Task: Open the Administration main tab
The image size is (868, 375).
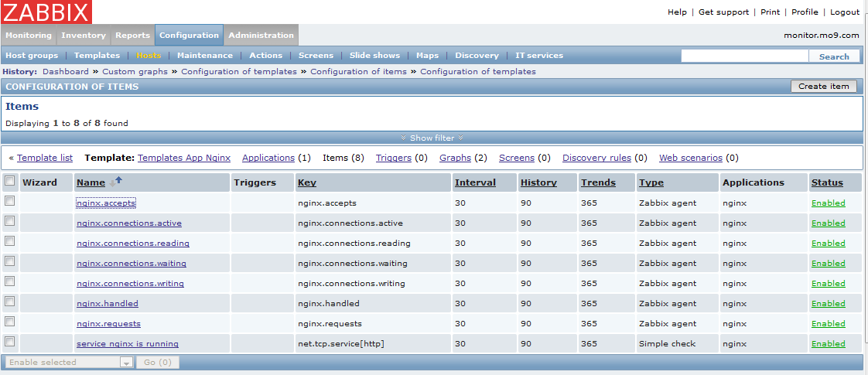Action: click(x=261, y=35)
